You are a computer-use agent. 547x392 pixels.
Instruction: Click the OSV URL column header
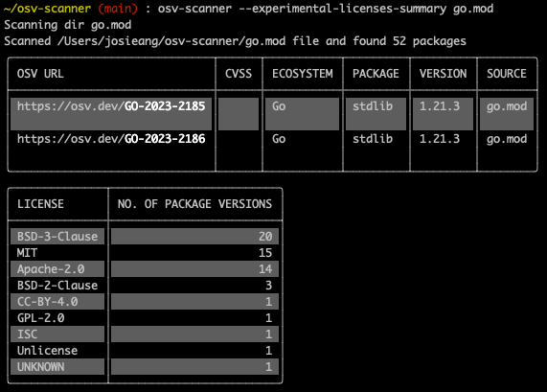click(x=40, y=74)
